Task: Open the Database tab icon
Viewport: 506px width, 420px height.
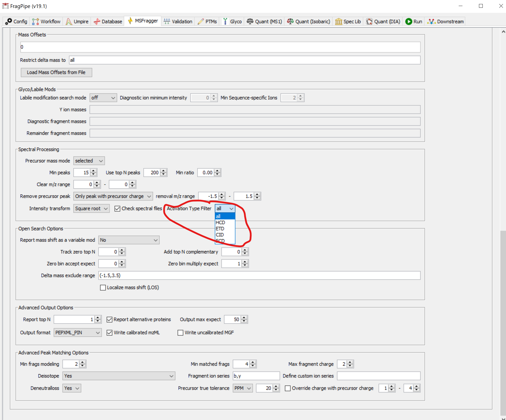Action: click(x=97, y=21)
